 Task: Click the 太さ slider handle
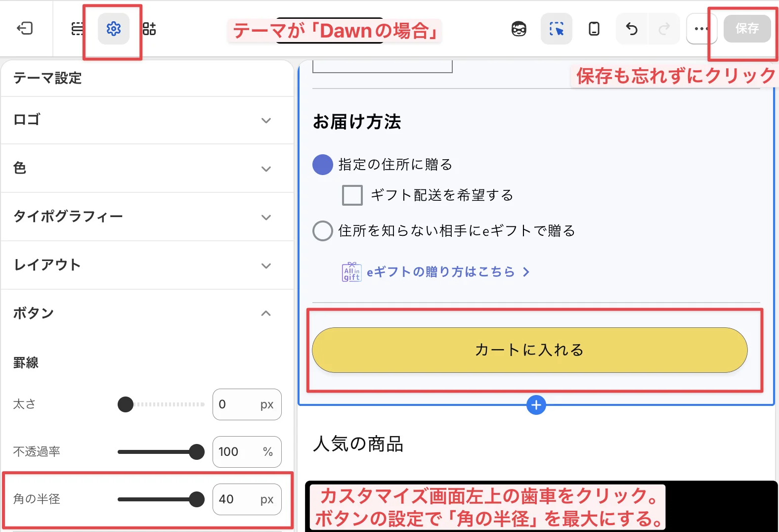click(126, 404)
